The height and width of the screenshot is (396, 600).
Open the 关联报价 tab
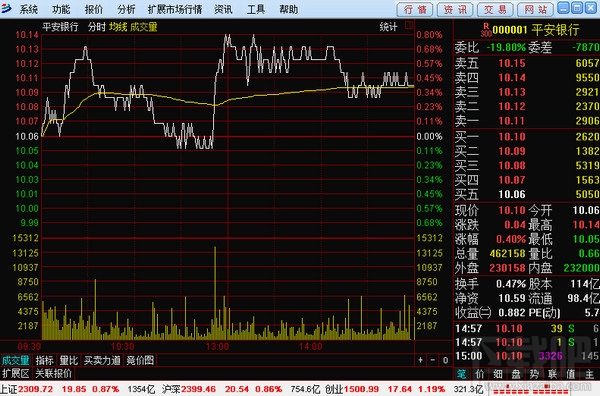pos(53,373)
